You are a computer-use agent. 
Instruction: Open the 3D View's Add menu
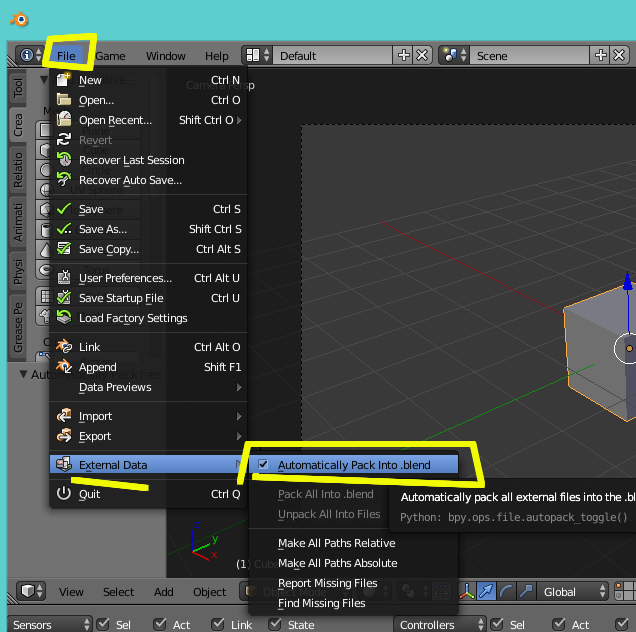163,592
